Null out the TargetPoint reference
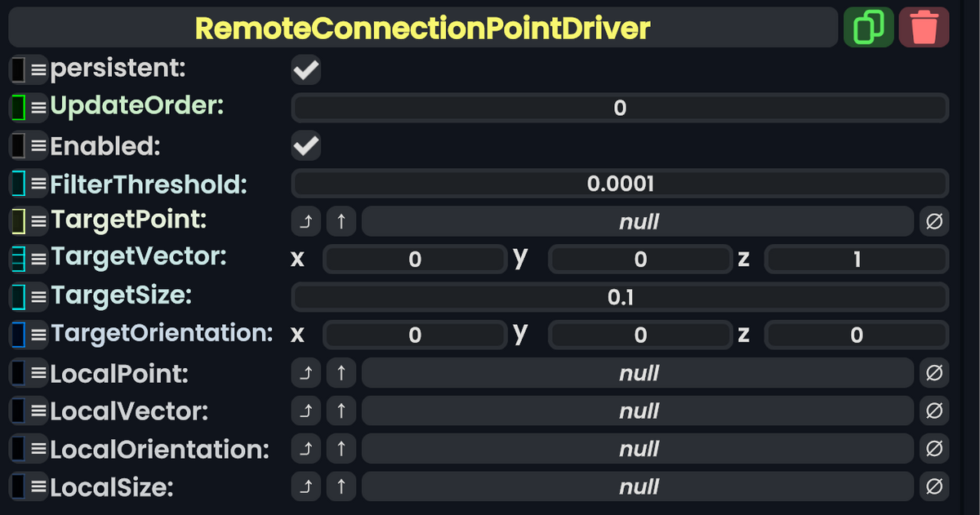This screenshot has width=980, height=515. coord(933,220)
